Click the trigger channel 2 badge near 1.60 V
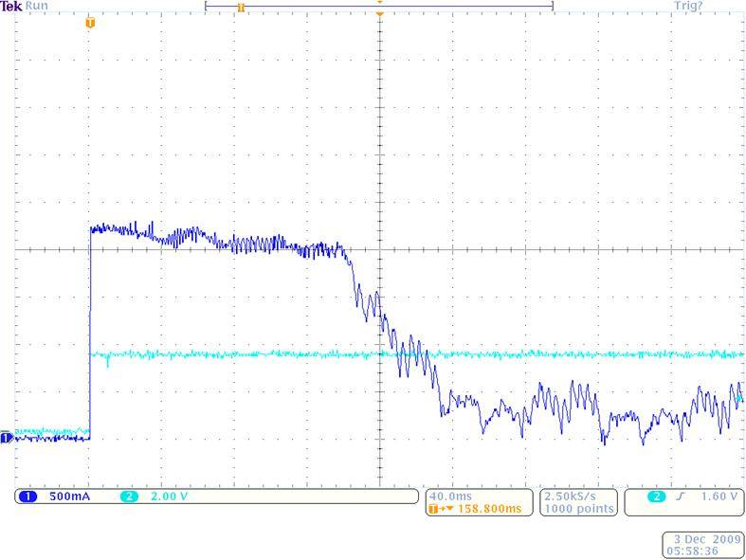Screen dimensions: 746x560 655,497
